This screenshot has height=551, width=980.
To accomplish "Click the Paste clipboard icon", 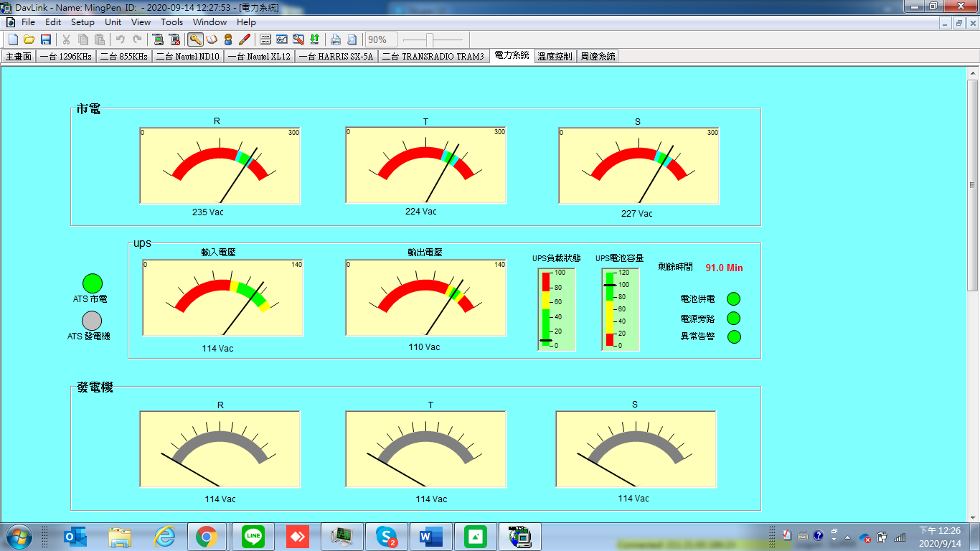I will pos(99,39).
